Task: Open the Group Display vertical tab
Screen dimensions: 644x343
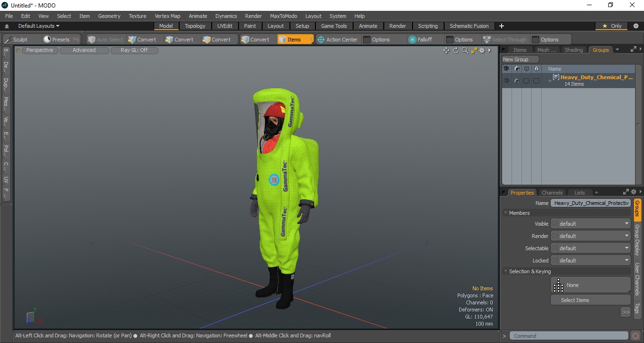Action: 637,239
